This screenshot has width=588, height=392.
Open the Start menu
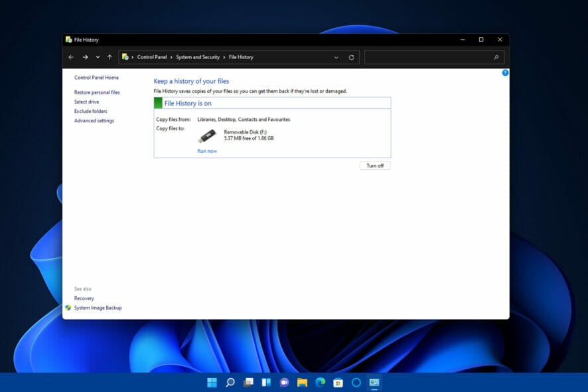(211, 383)
